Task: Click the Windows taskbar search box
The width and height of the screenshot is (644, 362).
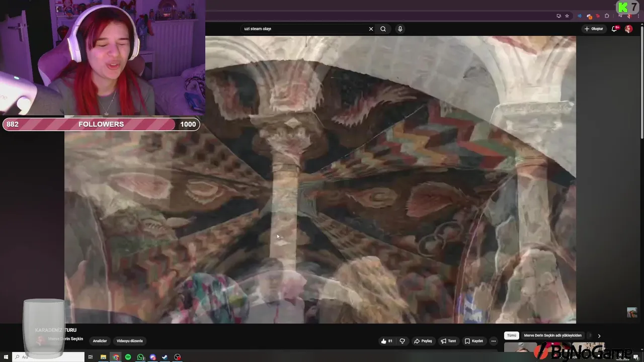Action: tap(48, 357)
